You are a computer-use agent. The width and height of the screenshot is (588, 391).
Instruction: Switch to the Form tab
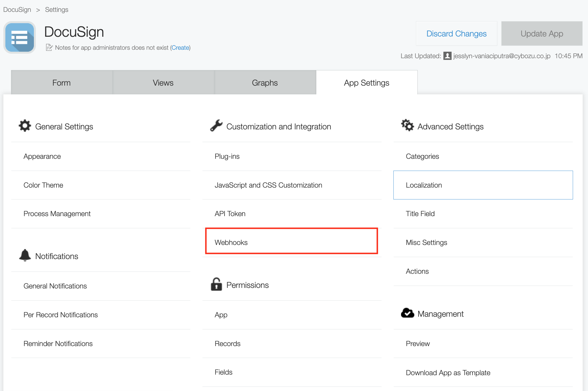[62, 82]
